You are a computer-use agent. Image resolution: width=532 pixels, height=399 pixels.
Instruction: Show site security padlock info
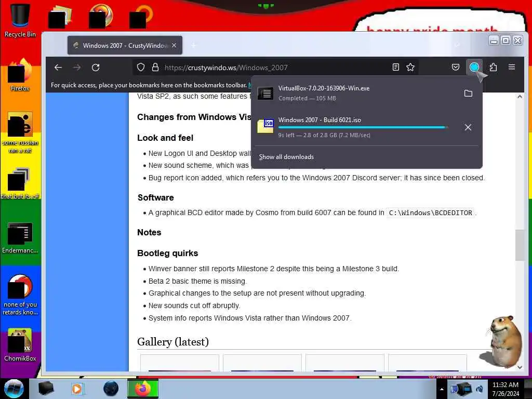155,67
